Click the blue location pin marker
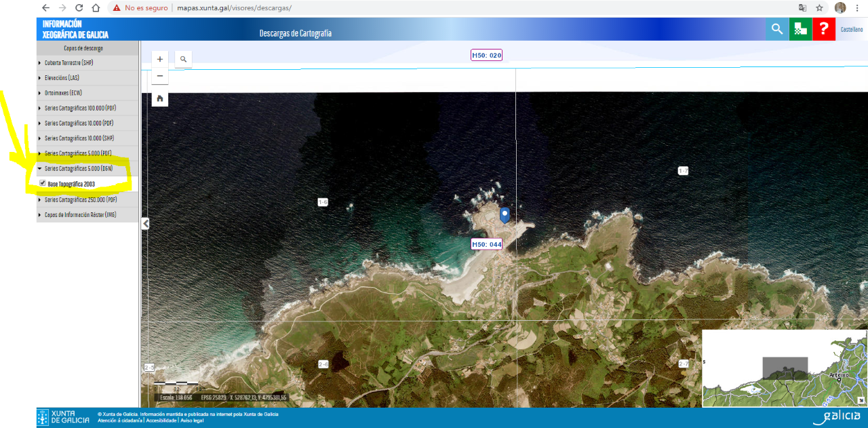Viewport: 868px width, 428px height. pos(505,214)
